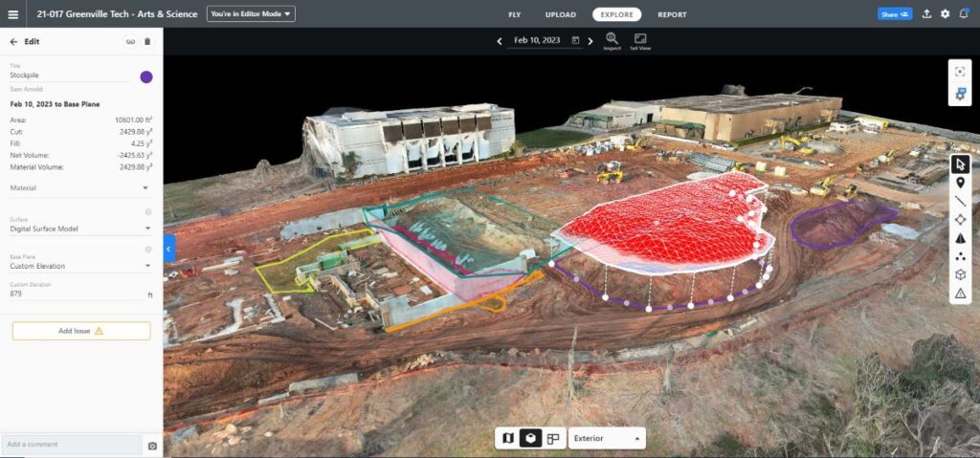
Task: Toggle the side-by-side compare view
Action: (553, 438)
